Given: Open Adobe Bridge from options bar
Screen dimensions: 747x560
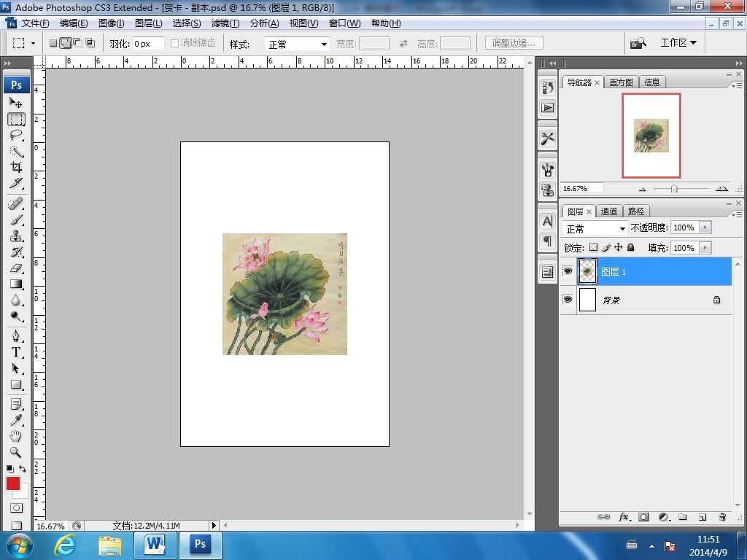Looking at the screenshot, I should tap(638, 43).
